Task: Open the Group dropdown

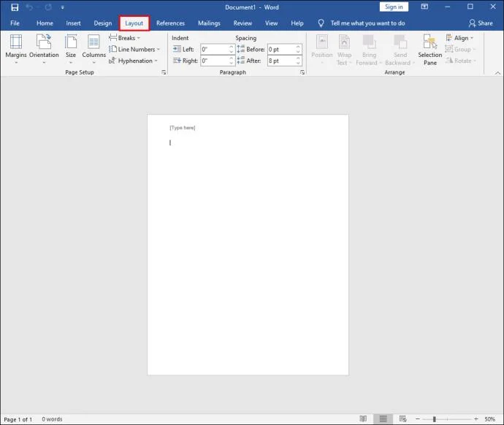Action: (x=459, y=49)
